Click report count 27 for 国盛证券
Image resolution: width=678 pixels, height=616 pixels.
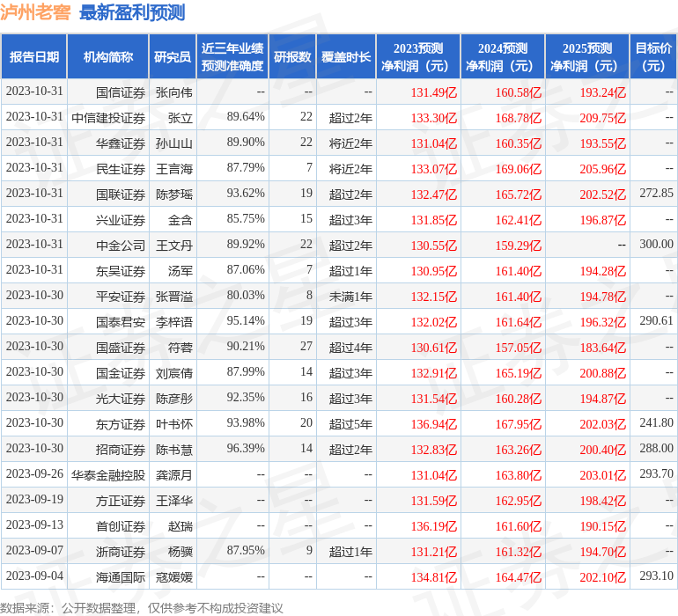click(306, 346)
